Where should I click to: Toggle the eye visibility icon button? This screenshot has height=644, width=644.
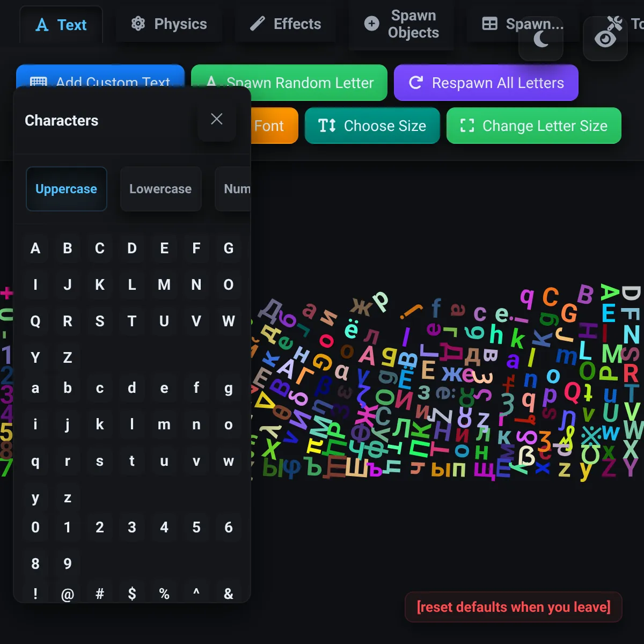tap(605, 38)
